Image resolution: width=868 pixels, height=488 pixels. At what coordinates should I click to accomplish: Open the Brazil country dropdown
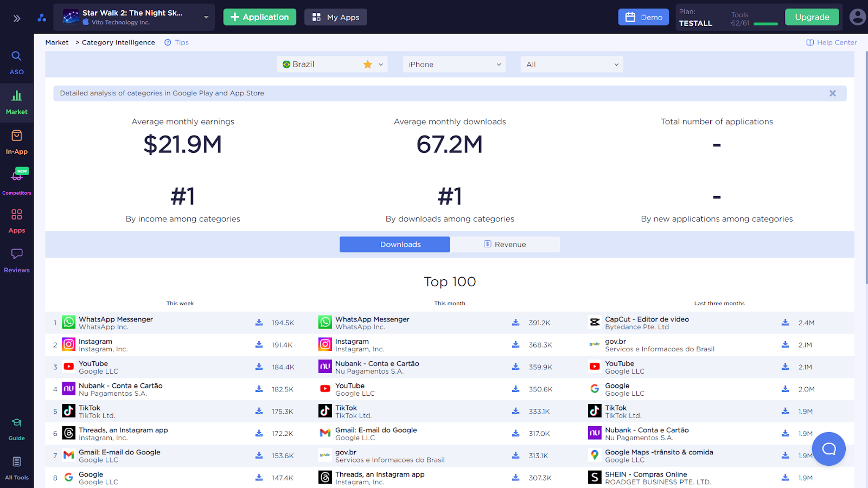[x=333, y=65]
